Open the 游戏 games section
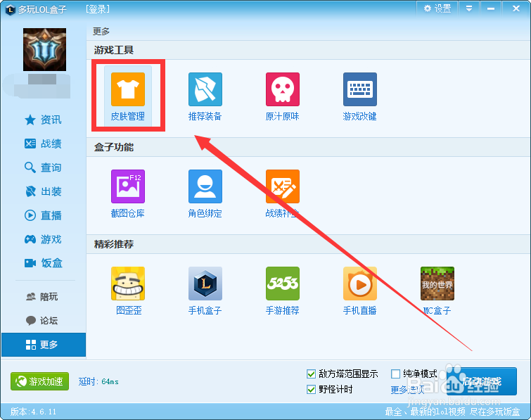Screen dimensions: 531x420 point(44,239)
